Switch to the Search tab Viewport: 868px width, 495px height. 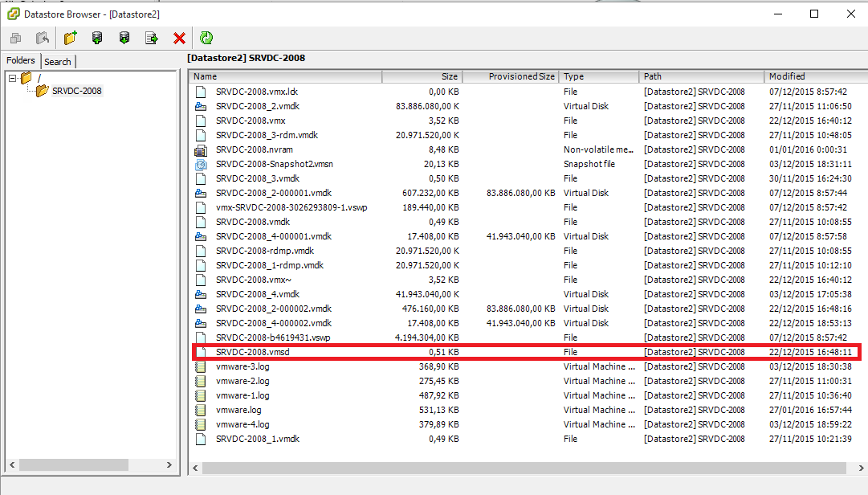[58, 61]
